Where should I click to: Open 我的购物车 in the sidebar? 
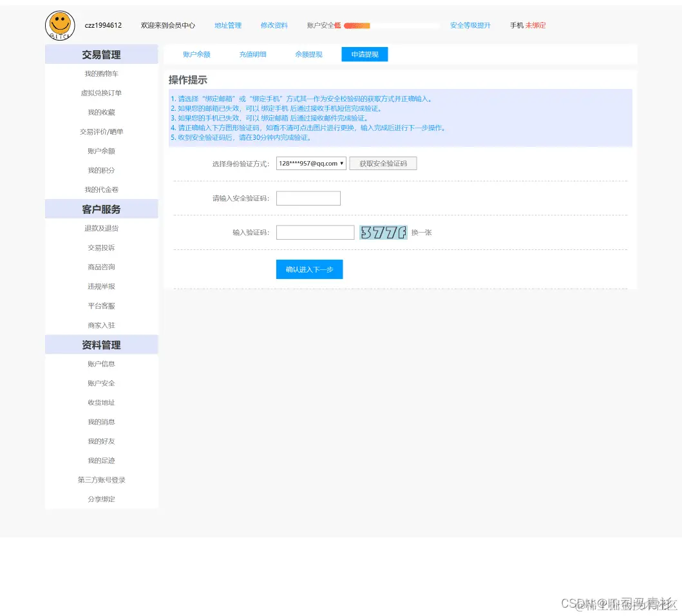[x=100, y=73]
